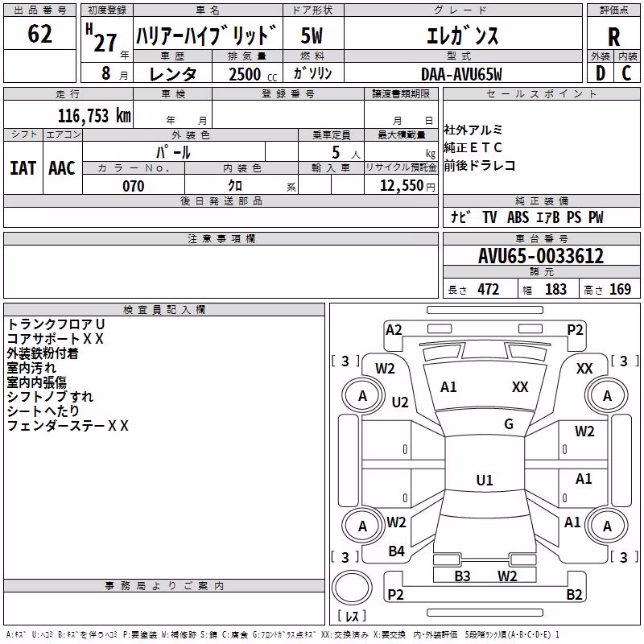Click the interior grade C
The height and width of the screenshot is (644, 644).
click(x=626, y=73)
